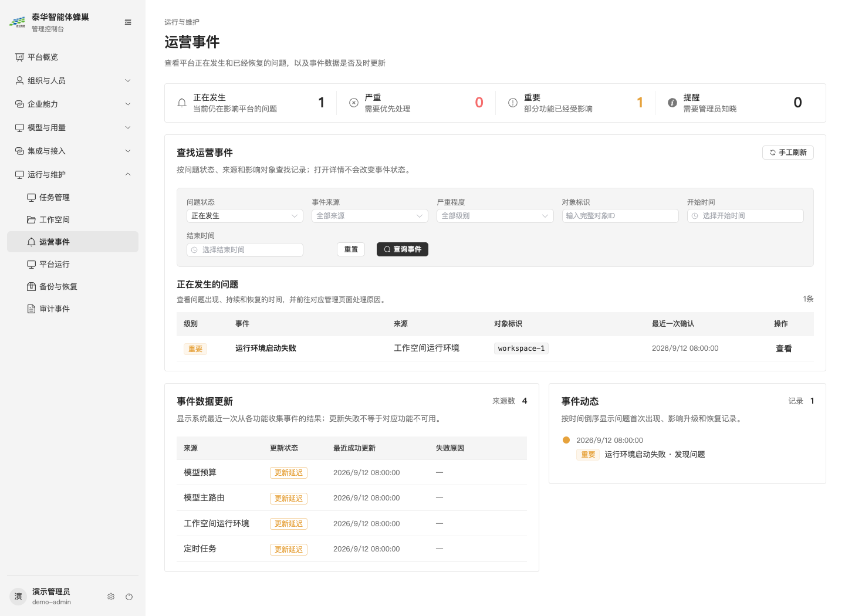845x616 pixels.
Task: Expand the 组织与人员 menu
Action: (x=73, y=80)
